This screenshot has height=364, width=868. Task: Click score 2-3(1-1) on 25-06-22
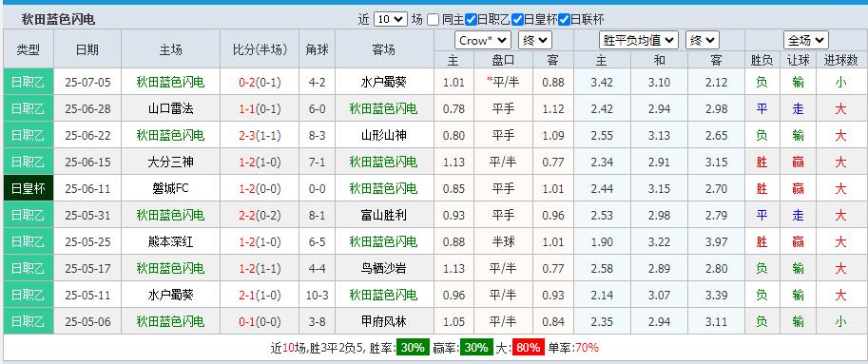pos(260,136)
